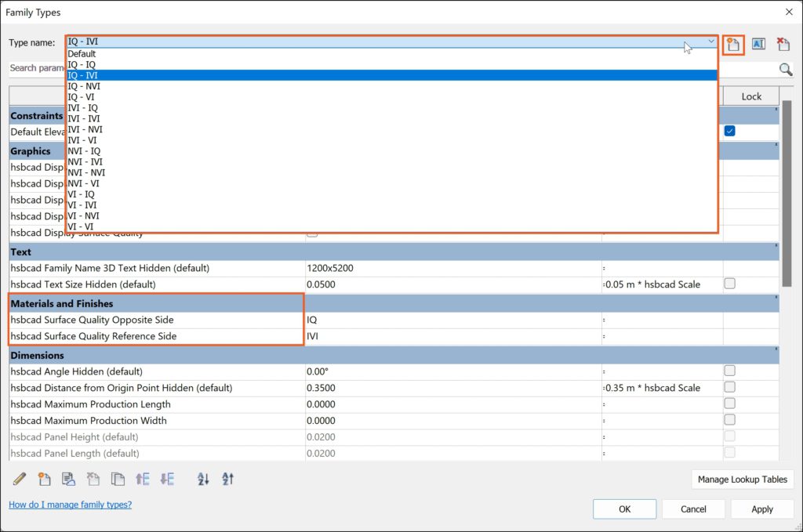Click the New Type icon beside Type name
The height and width of the screenshot is (532, 803).
[x=733, y=45]
